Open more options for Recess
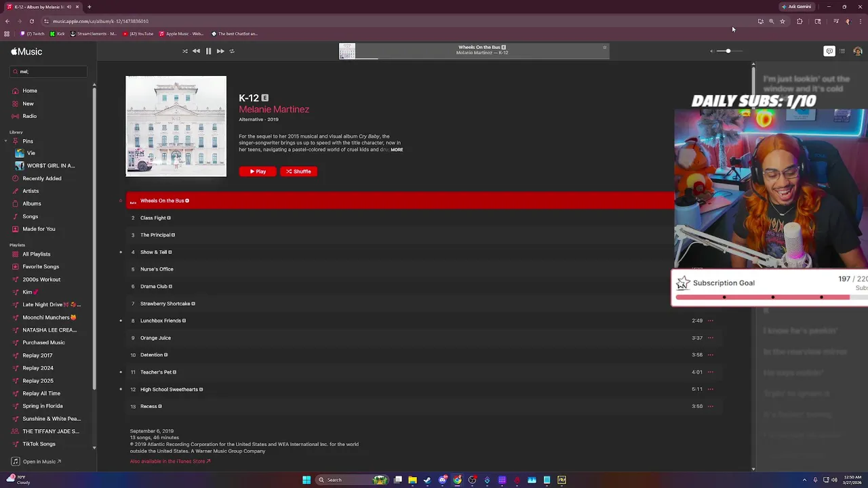This screenshot has width=868, height=488. pos(711,406)
